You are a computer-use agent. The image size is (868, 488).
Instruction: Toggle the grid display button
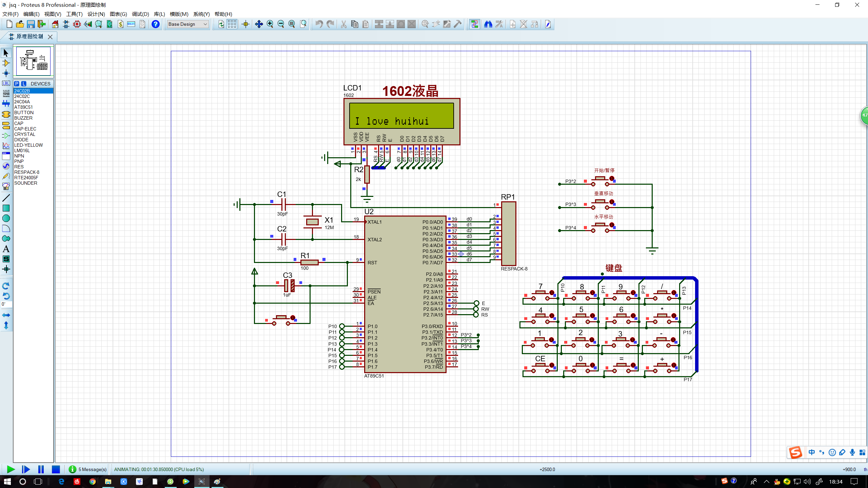pyautogui.click(x=232, y=24)
